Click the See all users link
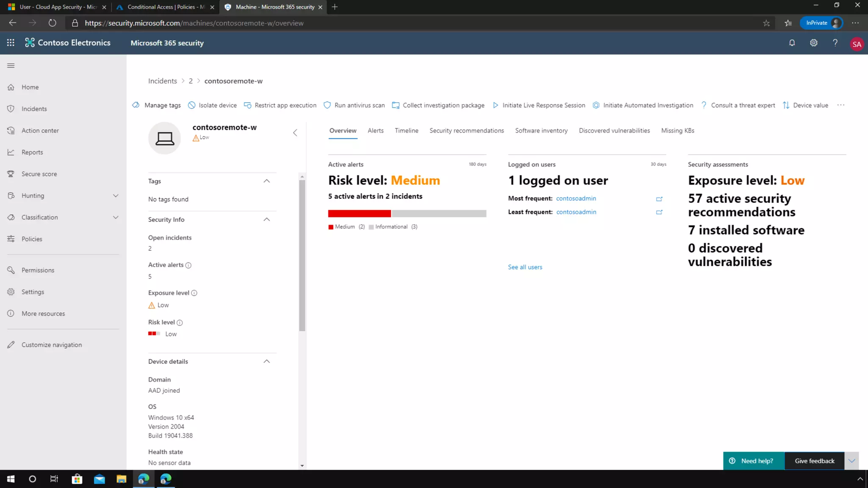The width and height of the screenshot is (868, 488). tap(525, 267)
